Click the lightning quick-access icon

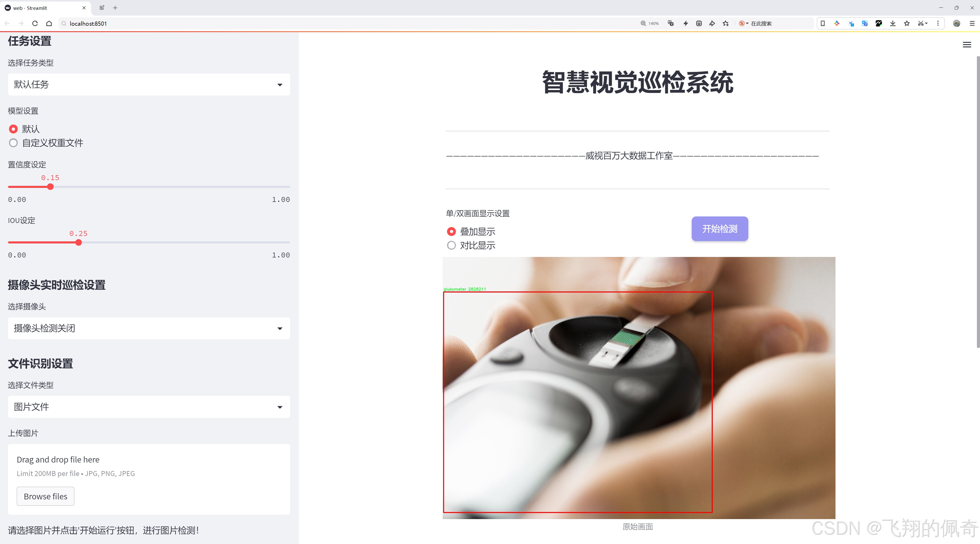[x=685, y=23]
